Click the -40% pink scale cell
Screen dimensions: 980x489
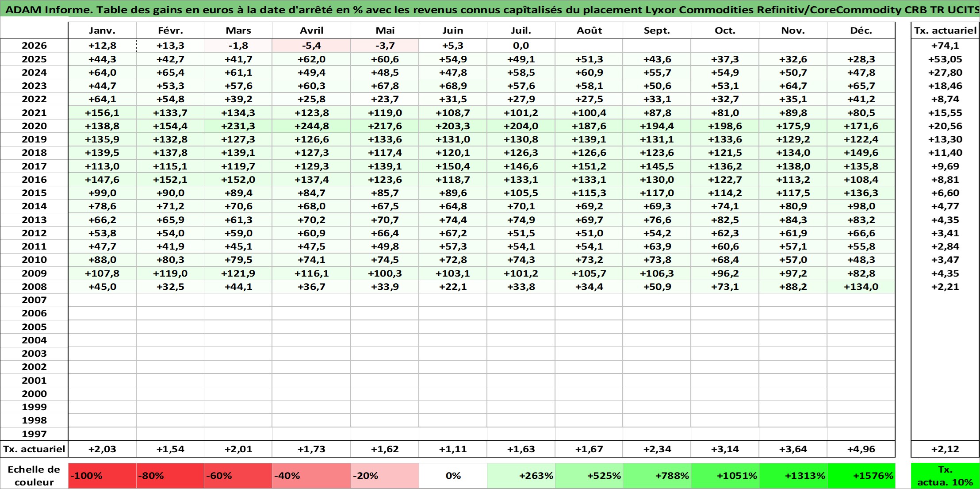point(311,476)
